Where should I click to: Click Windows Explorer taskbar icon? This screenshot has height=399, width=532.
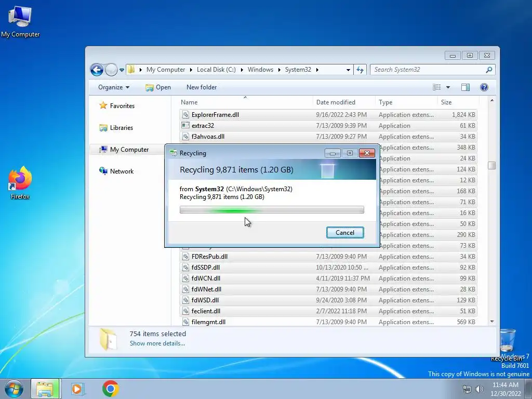coord(45,389)
